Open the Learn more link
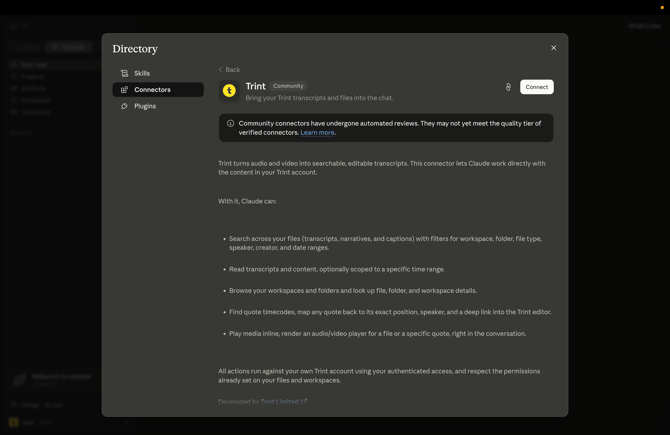The height and width of the screenshot is (435, 670). point(317,132)
